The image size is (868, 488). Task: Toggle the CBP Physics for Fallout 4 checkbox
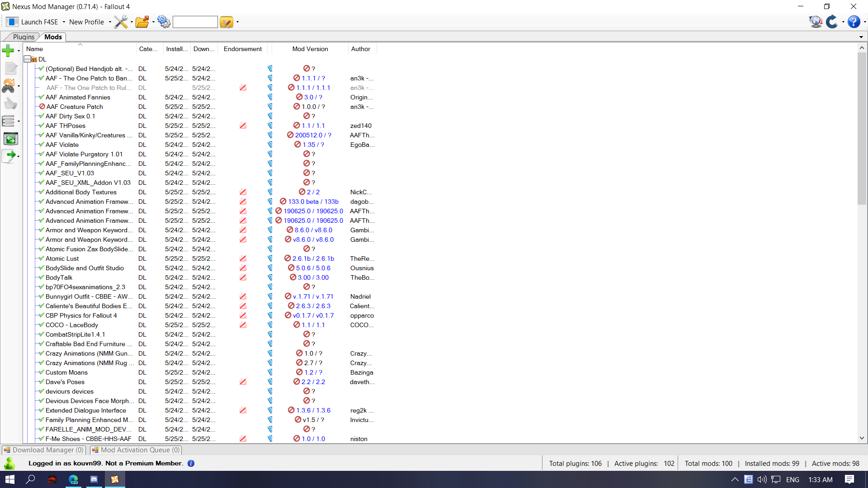[42, 315]
